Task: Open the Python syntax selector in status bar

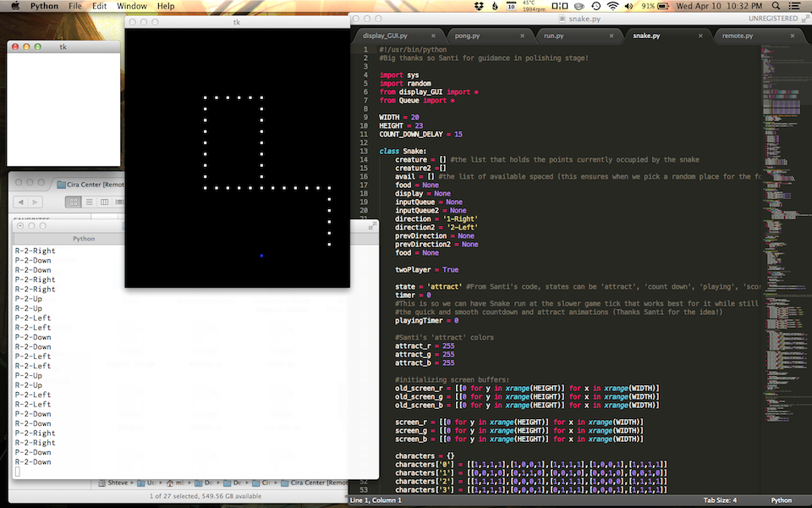Action: [x=782, y=500]
